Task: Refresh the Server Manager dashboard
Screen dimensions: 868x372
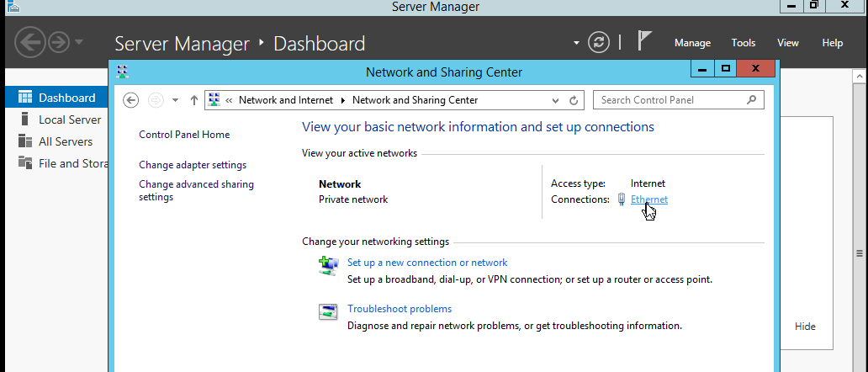Action: pos(598,43)
